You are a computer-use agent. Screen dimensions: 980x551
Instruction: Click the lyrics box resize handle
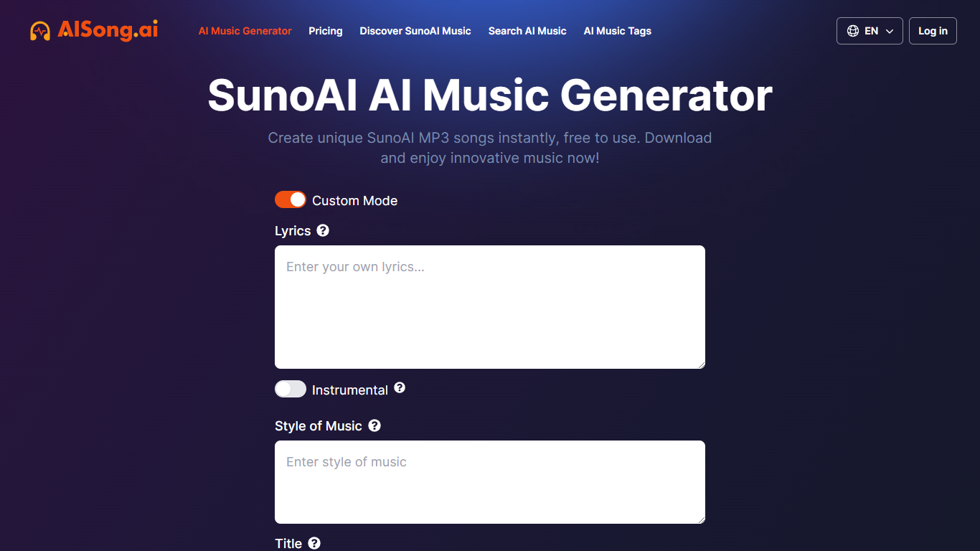701,364
